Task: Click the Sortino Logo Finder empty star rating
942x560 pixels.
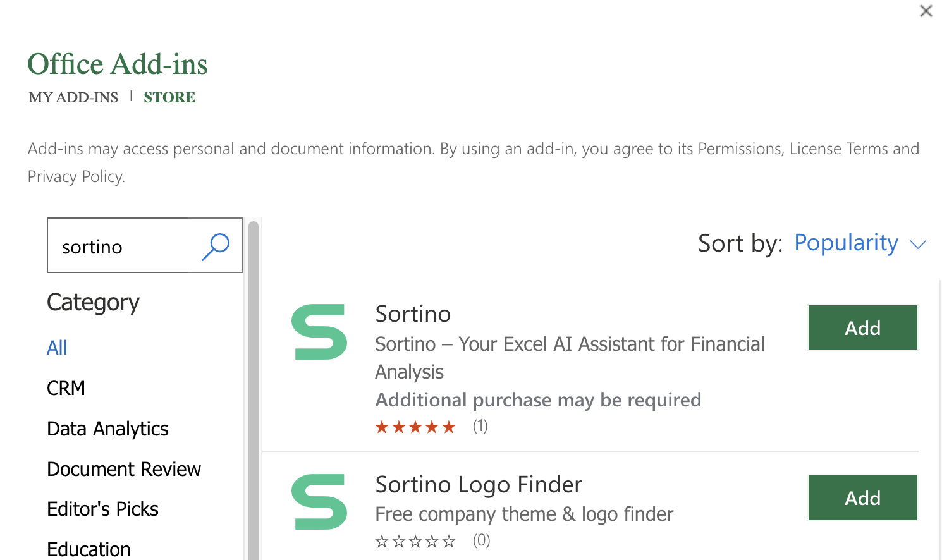Action: tap(415, 541)
